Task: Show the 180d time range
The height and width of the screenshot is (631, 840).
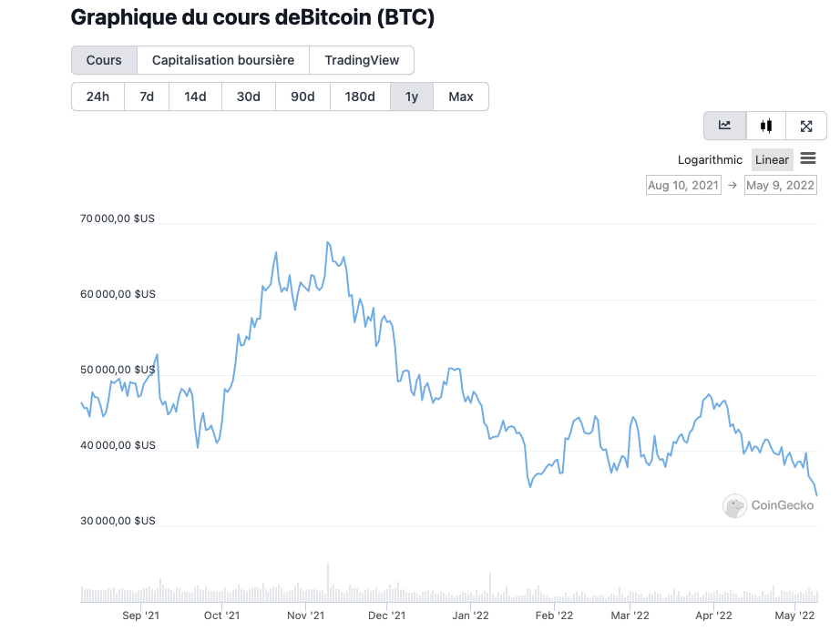Action: (x=360, y=97)
